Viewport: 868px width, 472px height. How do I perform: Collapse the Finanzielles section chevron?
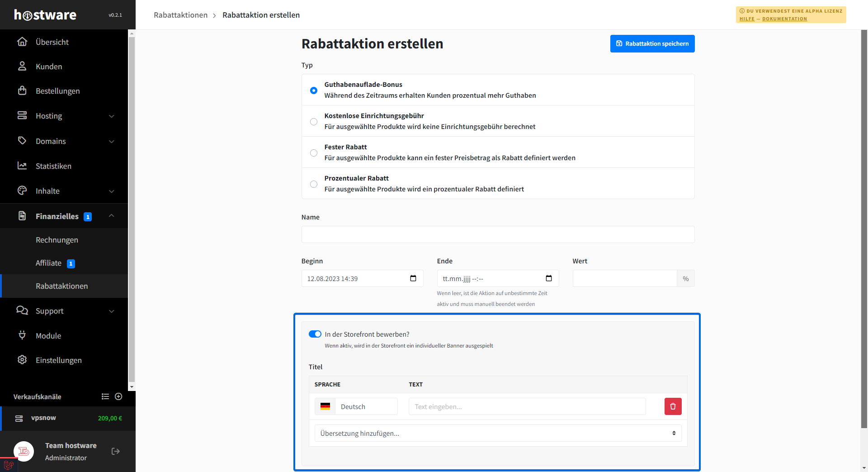(x=112, y=216)
